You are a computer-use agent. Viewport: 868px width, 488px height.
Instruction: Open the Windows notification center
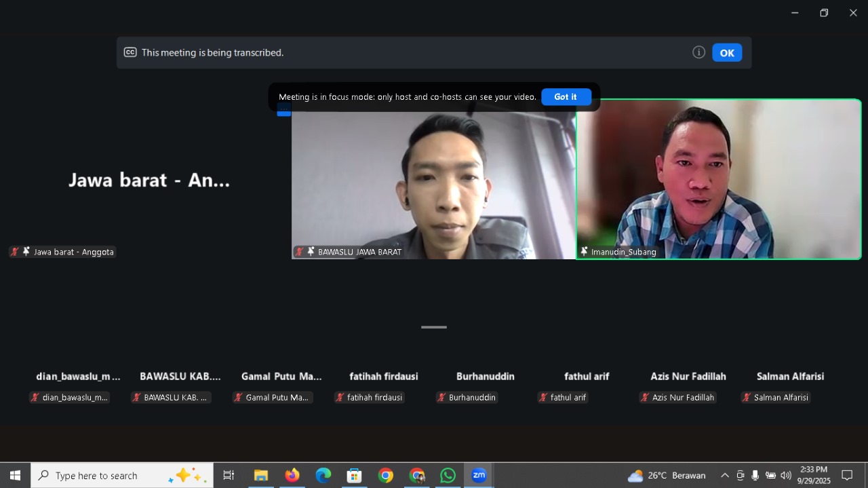847,475
